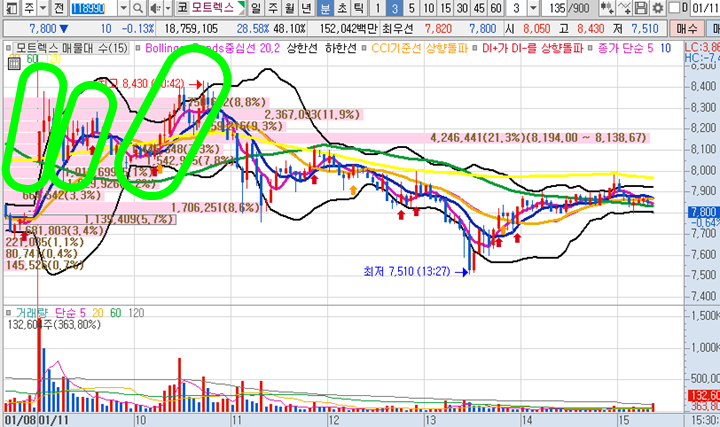Click the small square marker before 모트렉스 매물대
720x427 pixels.
pos(8,48)
